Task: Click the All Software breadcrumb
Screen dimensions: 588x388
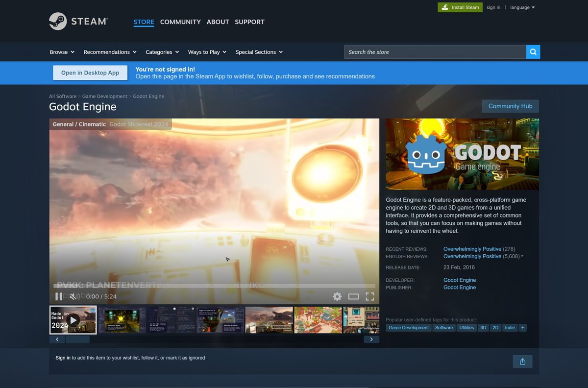Action: point(63,97)
